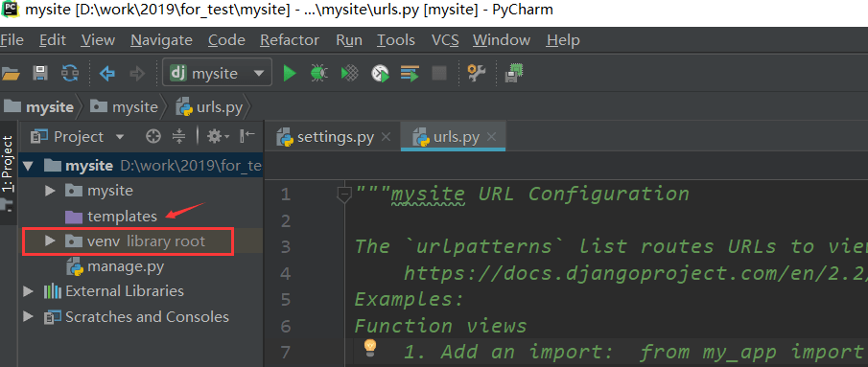The image size is (868, 367).
Task: Open the Refactor menu
Action: point(290,40)
